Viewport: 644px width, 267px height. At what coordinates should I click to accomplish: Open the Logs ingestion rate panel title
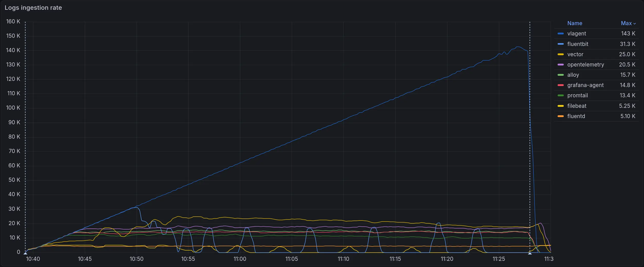[x=33, y=8]
